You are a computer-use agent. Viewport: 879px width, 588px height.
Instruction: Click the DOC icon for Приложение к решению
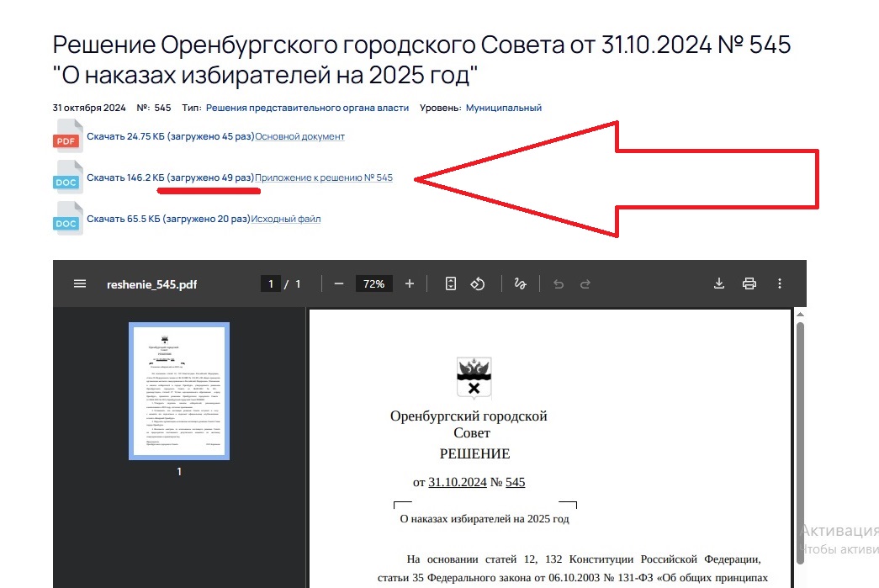[x=67, y=178]
